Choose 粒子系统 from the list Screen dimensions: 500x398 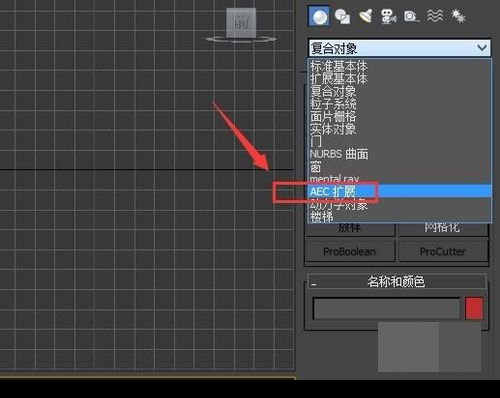(x=399, y=104)
